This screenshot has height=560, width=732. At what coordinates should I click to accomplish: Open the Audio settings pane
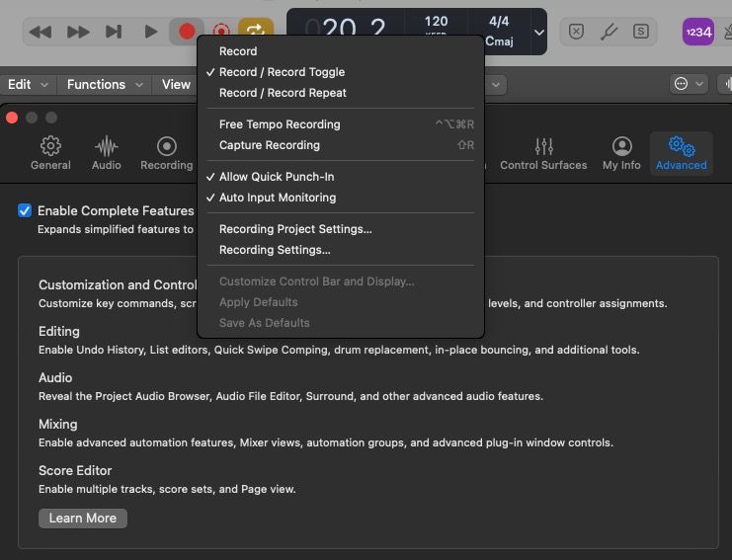[107, 153]
